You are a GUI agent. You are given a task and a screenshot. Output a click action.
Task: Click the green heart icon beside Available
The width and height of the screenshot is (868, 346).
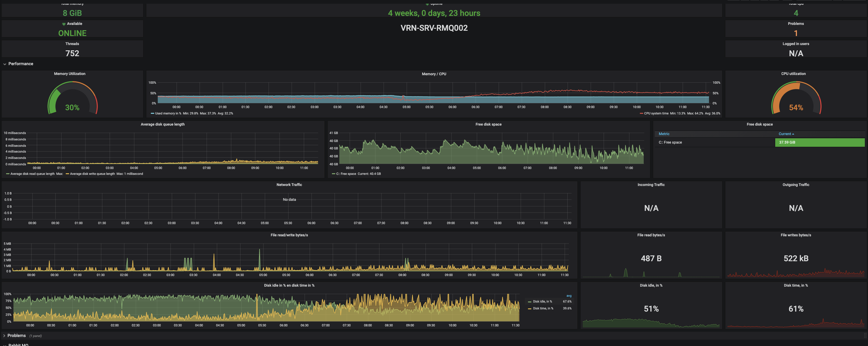(x=64, y=24)
